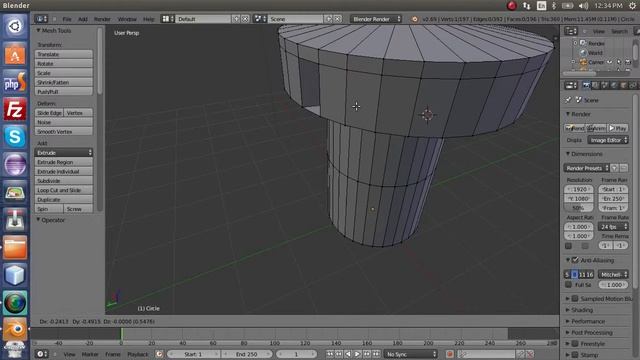This screenshot has height=360, width=640.
Task: Select the Render Layers properties tab icon
Action: (x=596, y=85)
